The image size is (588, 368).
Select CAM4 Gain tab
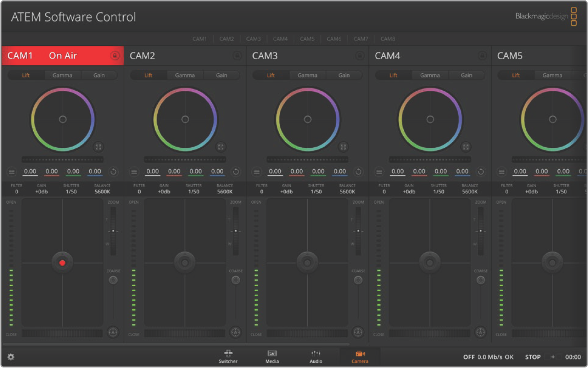pos(466,75)
